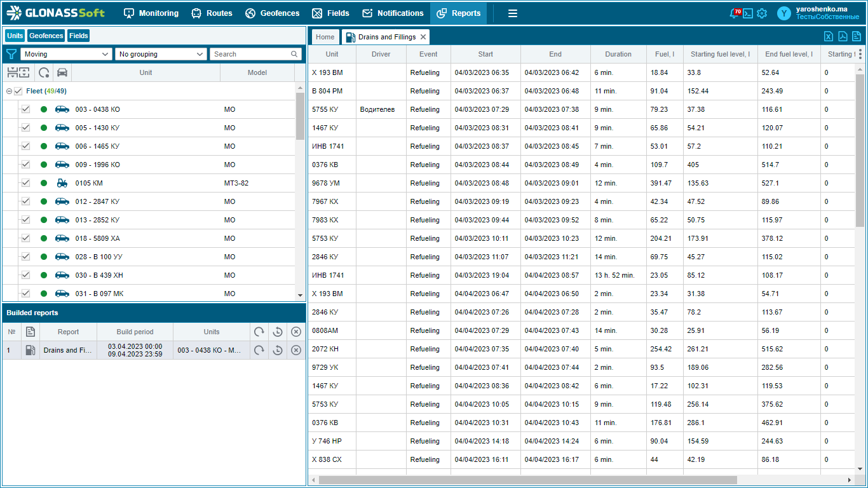Click rebuild all icon in reports header

pos(259,332)
